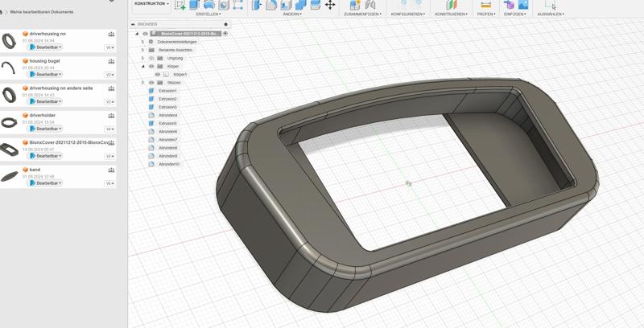Click the Extrusion5 feature icon
The width and height of the screenshot is (644, 328).
coord(151,123)
